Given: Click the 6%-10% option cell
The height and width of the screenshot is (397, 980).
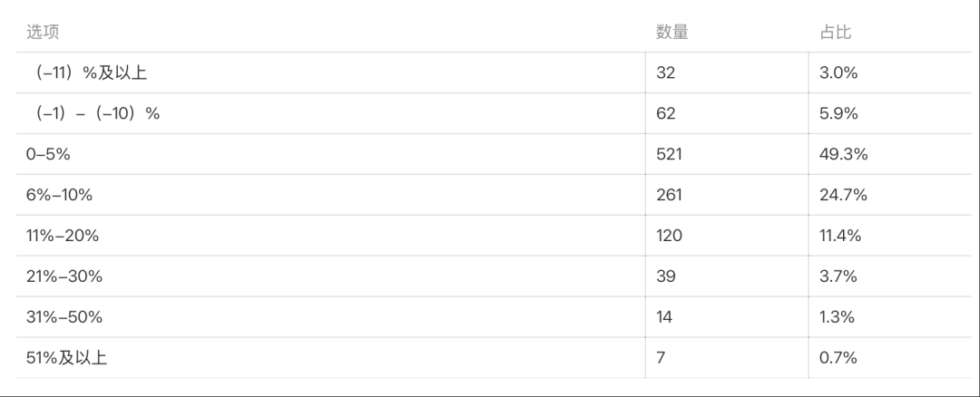Looking at the screenshot, I should (59, 195).
